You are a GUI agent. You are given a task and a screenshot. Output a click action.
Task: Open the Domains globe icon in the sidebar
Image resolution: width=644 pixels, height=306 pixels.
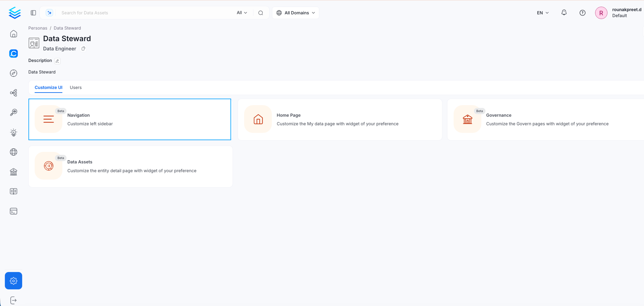(x=13, y=152)
